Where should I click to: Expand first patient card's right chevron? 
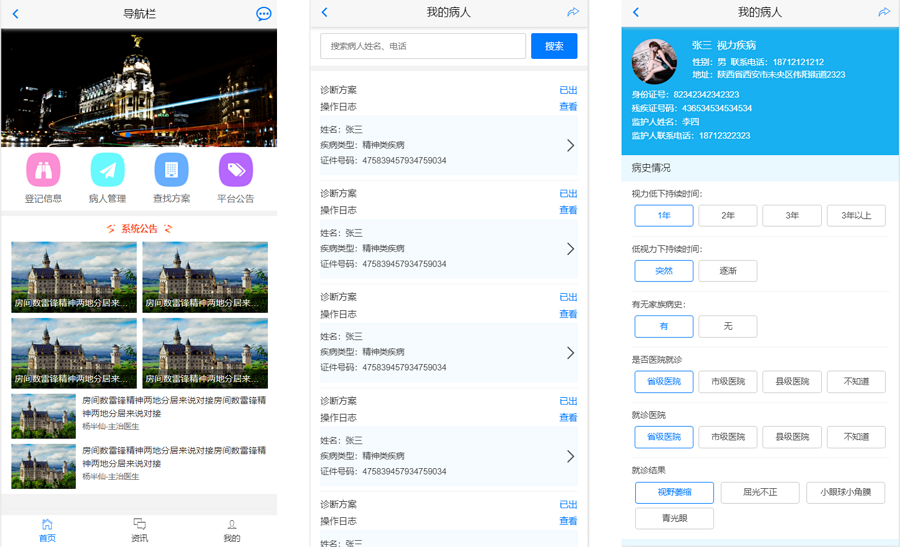click(570, 145)
